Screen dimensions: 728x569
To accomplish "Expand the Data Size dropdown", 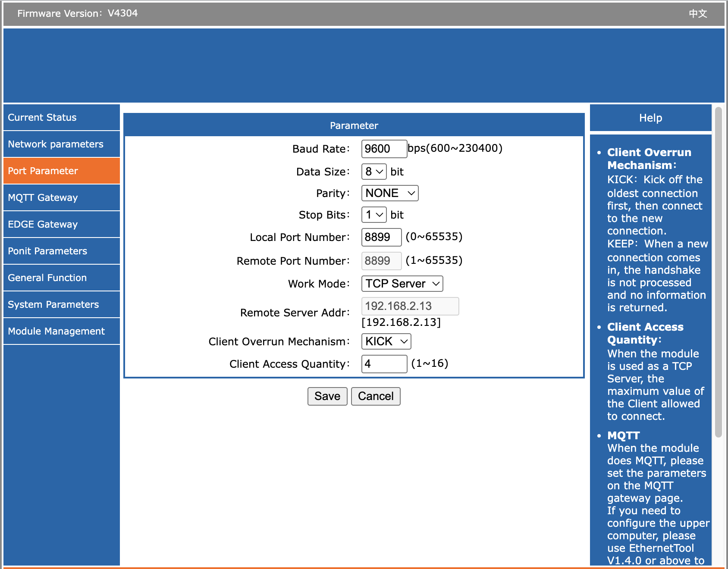I will point(374,172).
